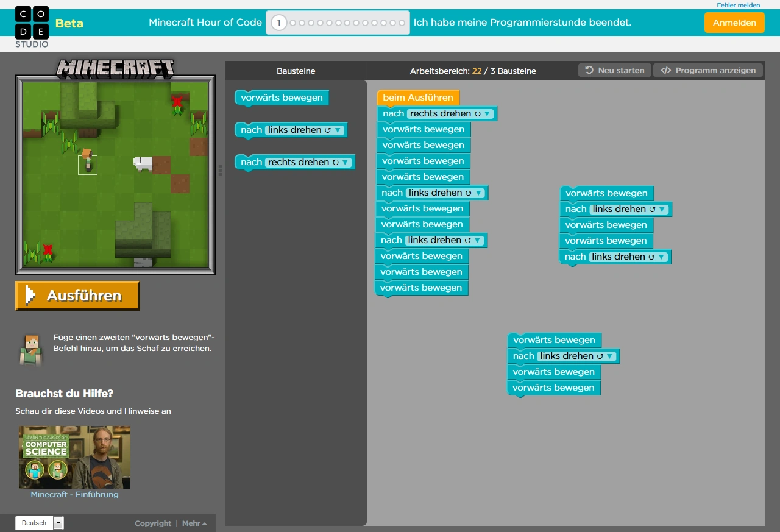Click the 'Brauchst du Hilfe?' heading
The image size is (780, 532).
[65, 394]
